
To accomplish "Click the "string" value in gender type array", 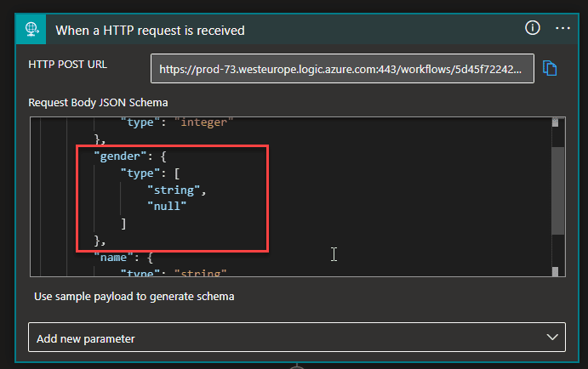I will 176,190.
